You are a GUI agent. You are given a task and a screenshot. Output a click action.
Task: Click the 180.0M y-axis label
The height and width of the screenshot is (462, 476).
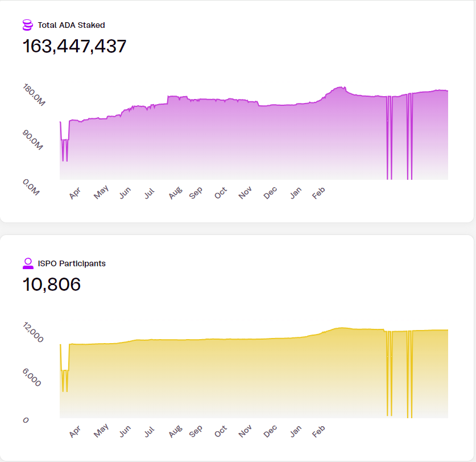(x=34, y=95)
